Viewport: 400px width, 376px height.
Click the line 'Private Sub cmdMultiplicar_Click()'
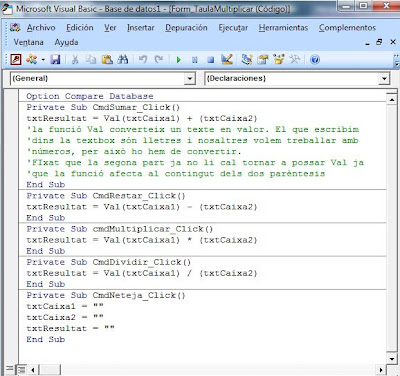point(119,229)
